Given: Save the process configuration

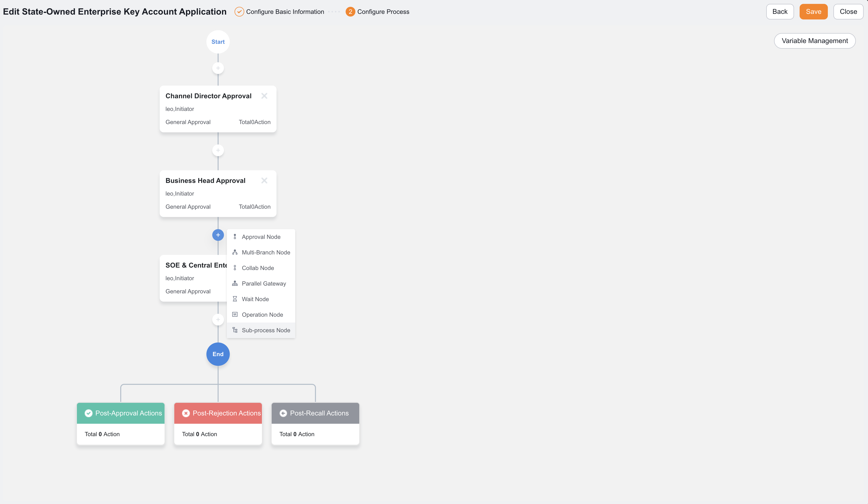Looking at the screenshot, I should tap(813, 12).
